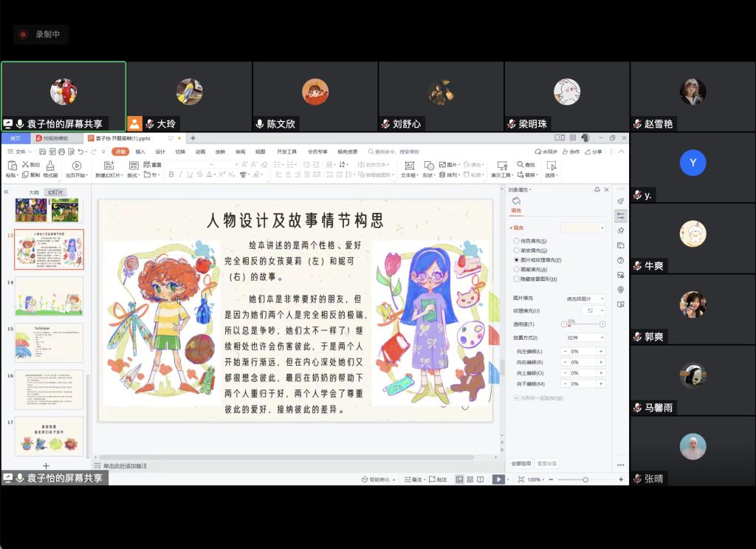This screenshot has width=756, height=549.
Task: Enable Hide Background Graphics (隐藏背景图形) checkbox
Action: tap(516, 279)
